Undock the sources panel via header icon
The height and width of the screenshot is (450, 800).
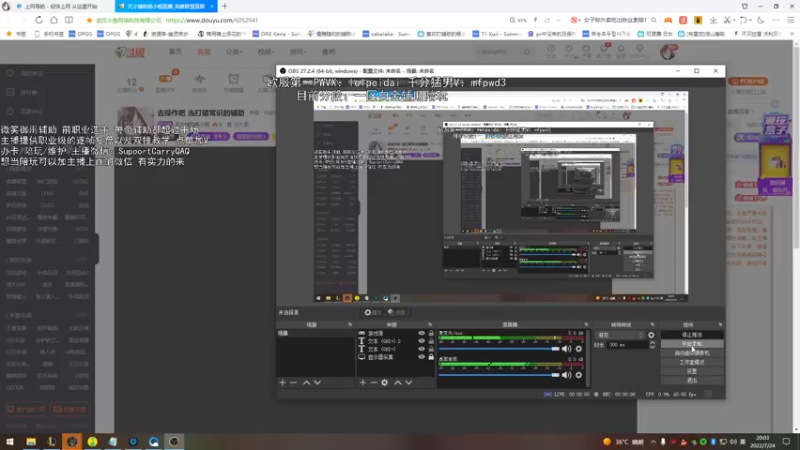[x=430, y=324]
